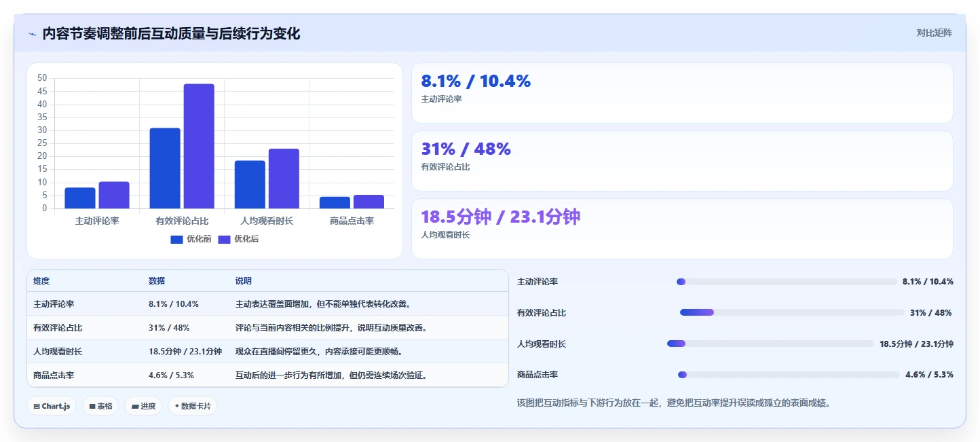Click the 有效评论占比 progress row label
This screenshot has height=442, width=980.
coord(542,313)
